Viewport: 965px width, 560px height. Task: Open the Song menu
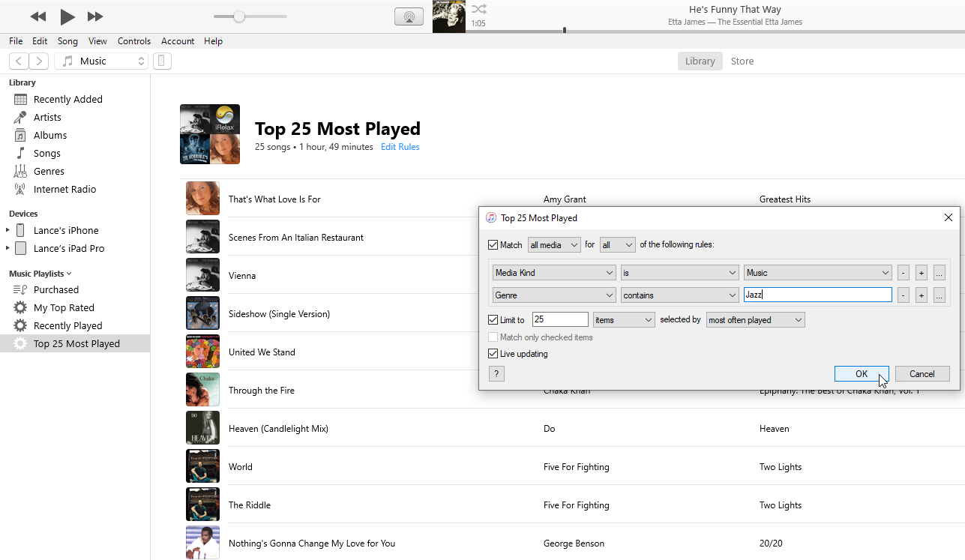67,41
